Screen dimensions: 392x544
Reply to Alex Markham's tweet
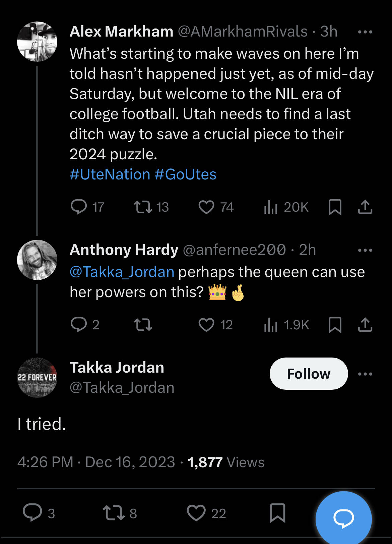pos(79,207)
